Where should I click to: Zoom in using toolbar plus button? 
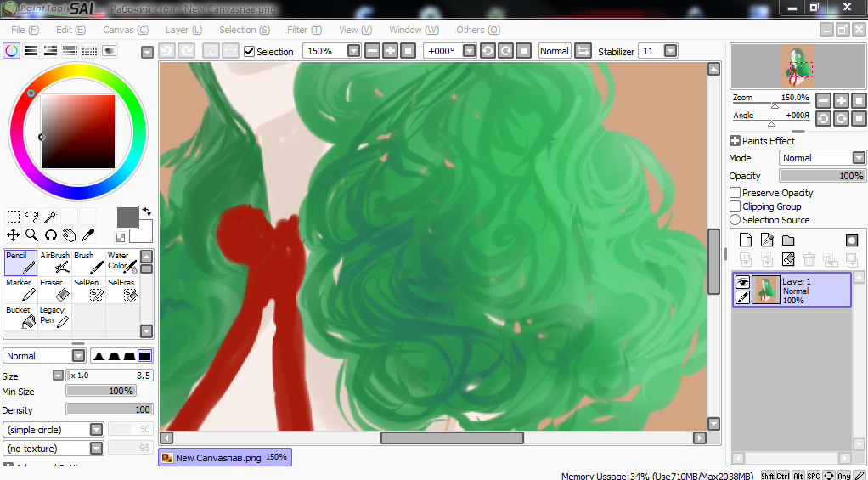click(x=391, y=51)
